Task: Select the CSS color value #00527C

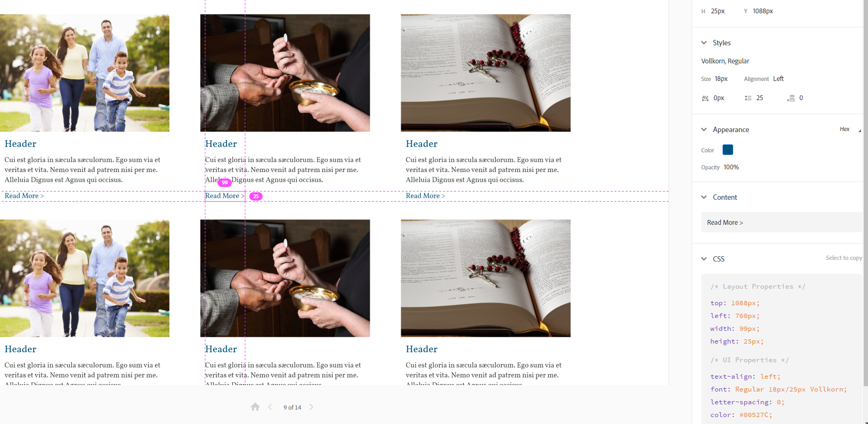Action: (755, 415)
